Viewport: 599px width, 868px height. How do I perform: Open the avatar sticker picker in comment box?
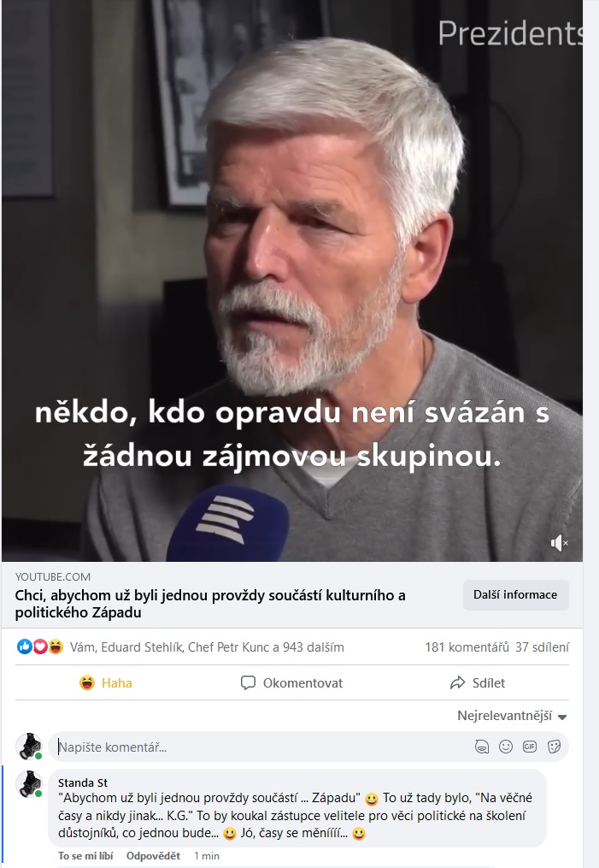pos(482,747)
